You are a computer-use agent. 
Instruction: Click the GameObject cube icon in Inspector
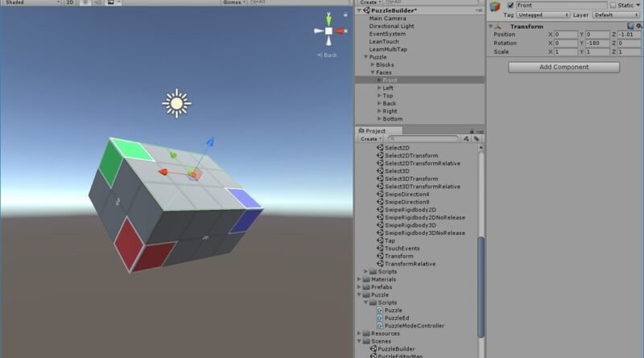point(495,6)
